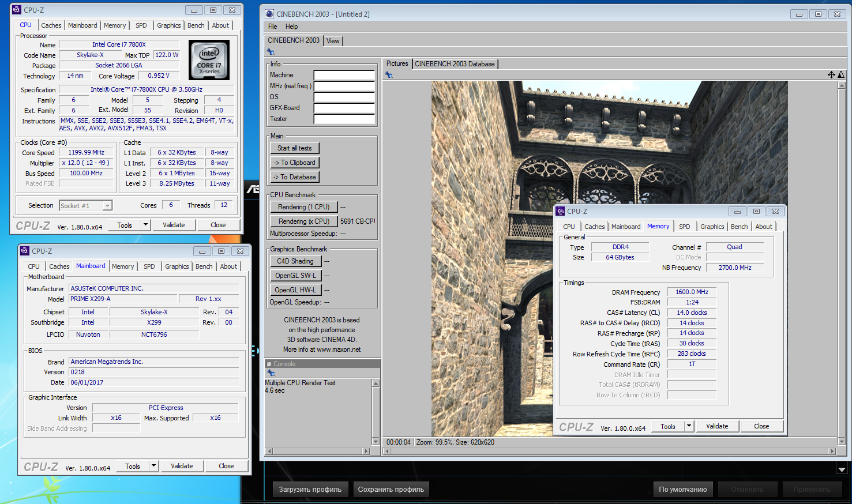Click the Сохранить профиль button
852x504 pixels.
[391, 490]
